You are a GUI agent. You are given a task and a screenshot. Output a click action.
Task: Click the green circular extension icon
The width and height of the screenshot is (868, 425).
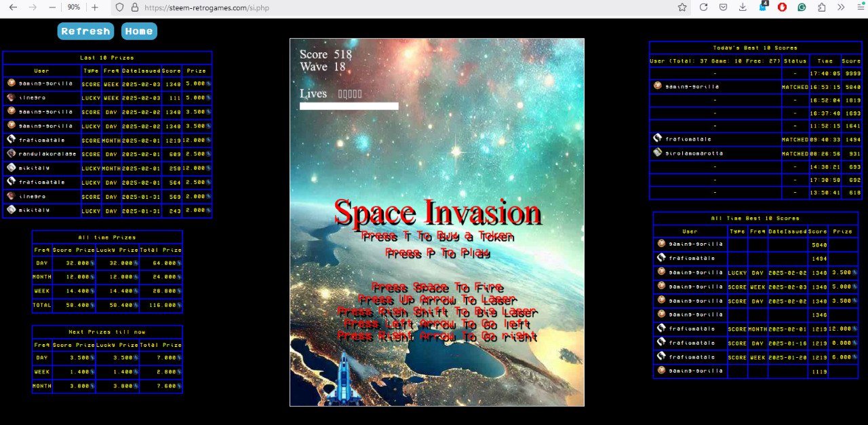[802, 7]
